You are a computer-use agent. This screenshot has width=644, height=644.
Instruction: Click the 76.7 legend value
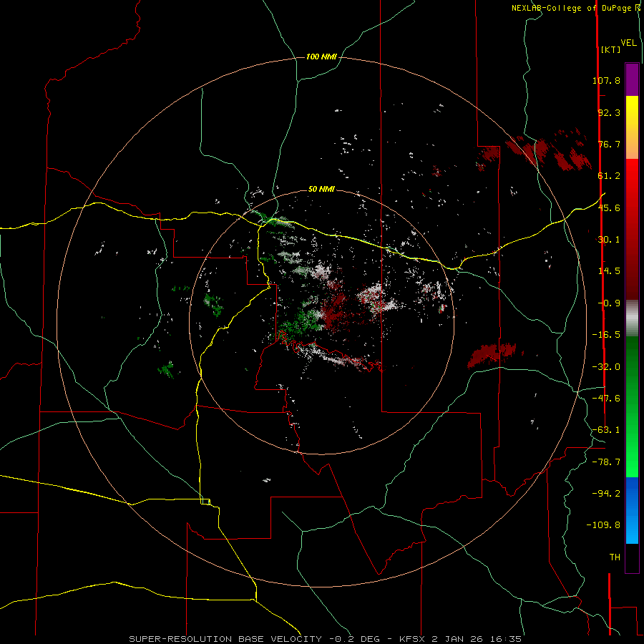click(609, 144)
